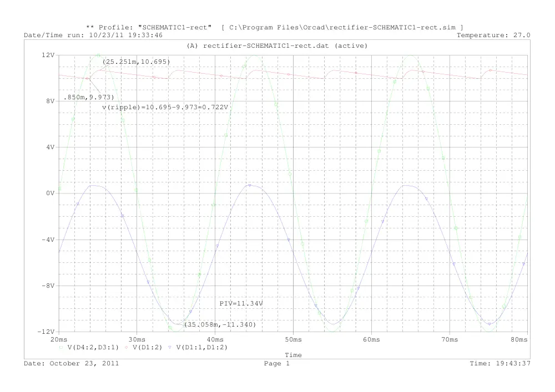Click the green V(D4:2,D3:1) legend marker
This screenshot has width=555, height=392.
pos(61,348)
